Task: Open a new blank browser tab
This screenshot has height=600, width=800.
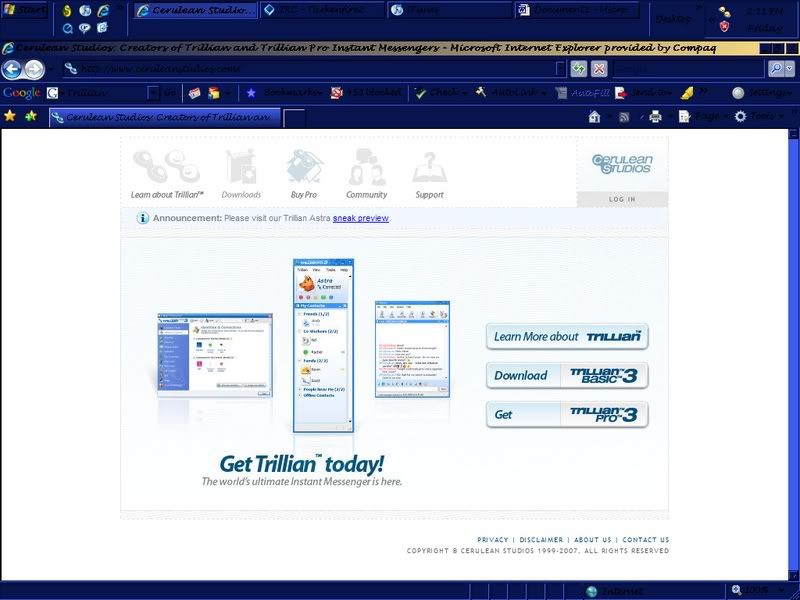Action: coord(294,118)
